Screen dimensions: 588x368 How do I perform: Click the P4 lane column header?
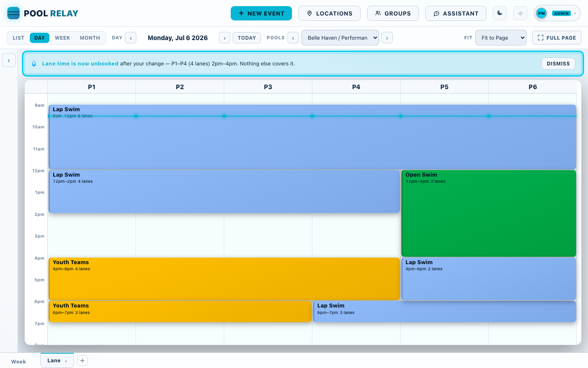(x=356, y=87)
